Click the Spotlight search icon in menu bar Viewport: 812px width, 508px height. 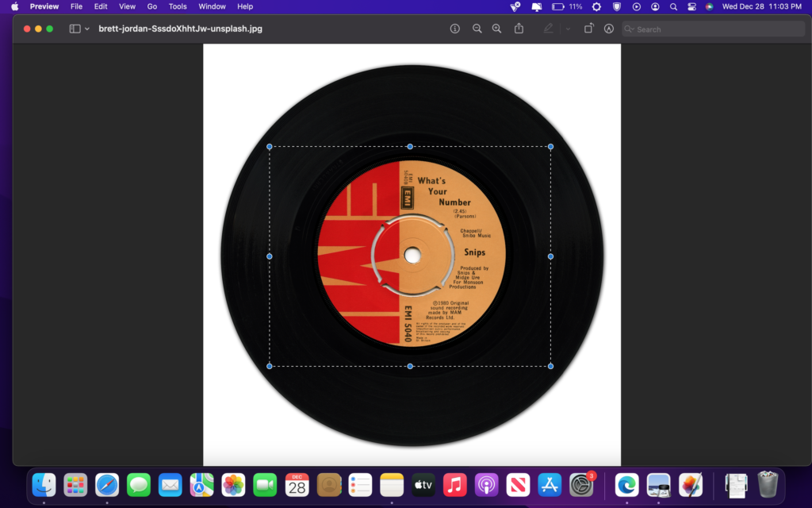(x=673, y=6)
